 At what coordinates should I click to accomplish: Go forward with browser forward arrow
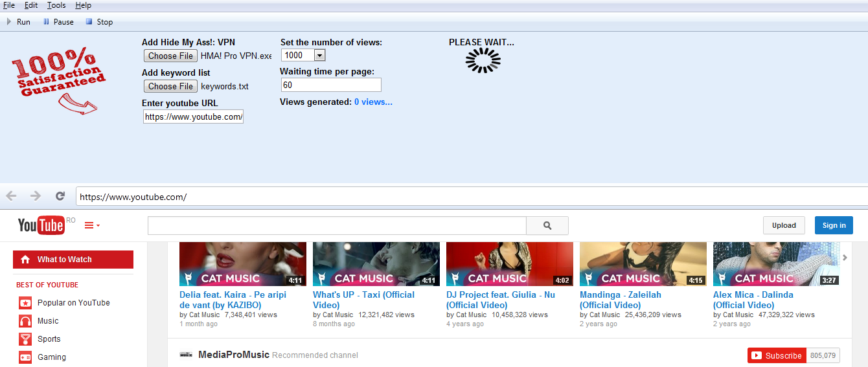pos(36,195)
